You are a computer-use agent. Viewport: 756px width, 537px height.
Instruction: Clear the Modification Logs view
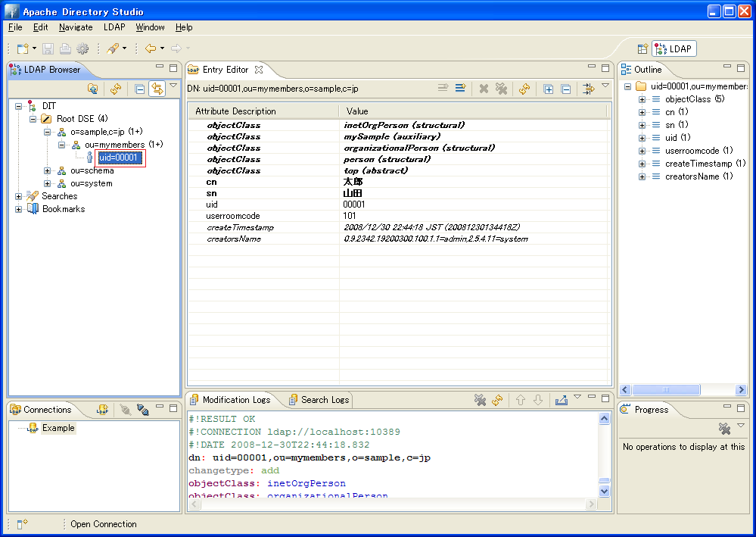click(480, 400)
